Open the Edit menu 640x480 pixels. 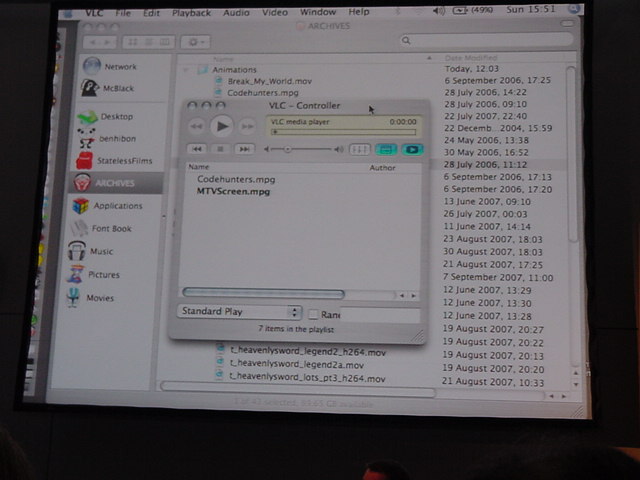151,13
